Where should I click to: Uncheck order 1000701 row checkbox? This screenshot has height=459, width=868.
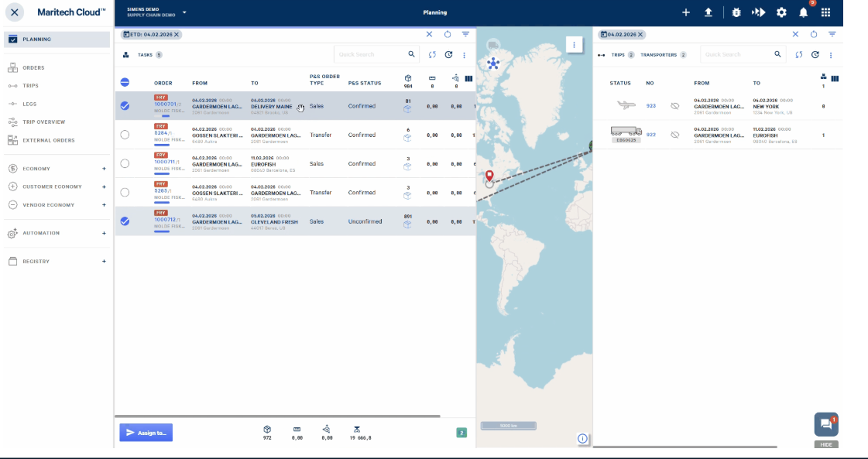125,106
